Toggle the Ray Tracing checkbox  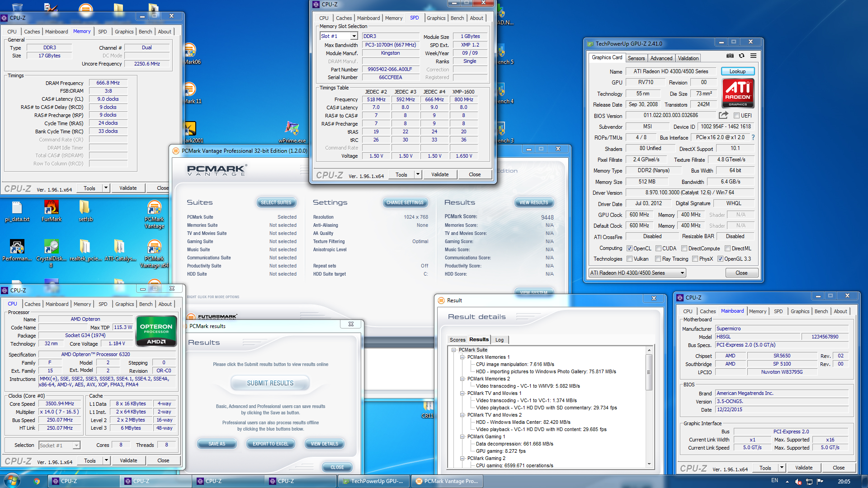coord(658,259)
